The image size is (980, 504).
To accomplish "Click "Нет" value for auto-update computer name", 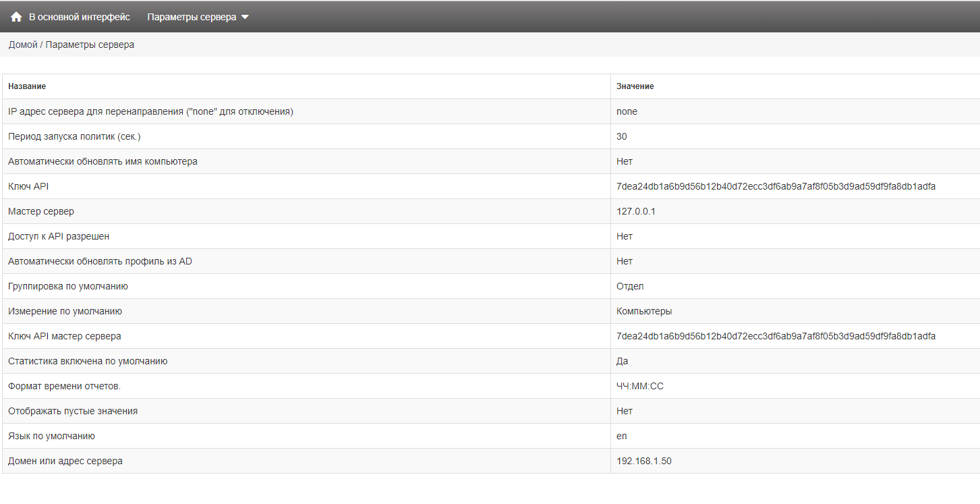I will tap(625, 161).
